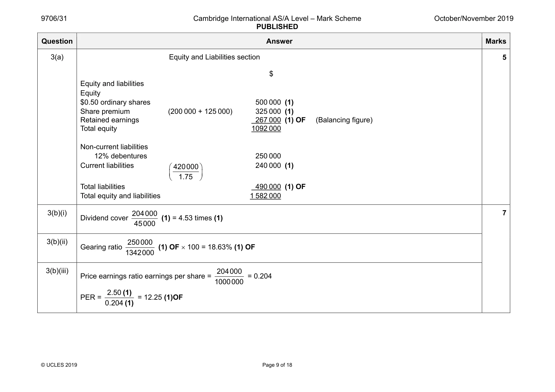Select the footer text "Page 9 of 18"
This screenshot has height=392, width=555.
pos(277,365)
